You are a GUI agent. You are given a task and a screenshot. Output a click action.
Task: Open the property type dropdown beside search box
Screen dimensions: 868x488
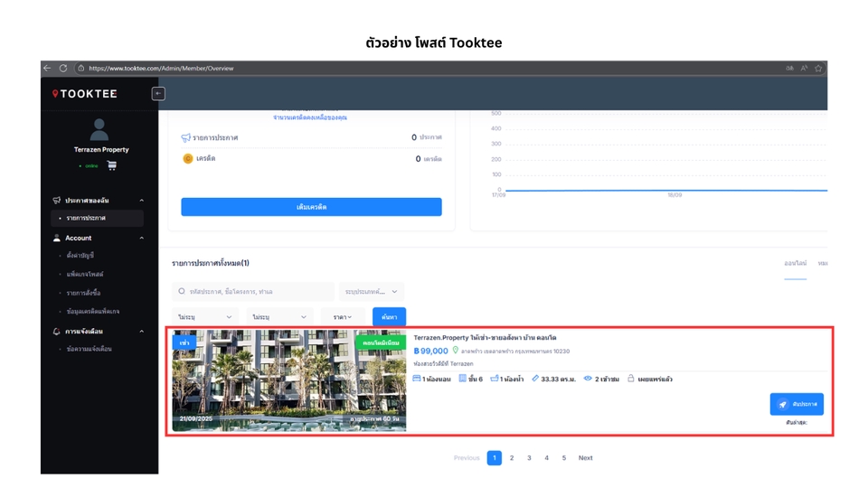point(372,292)
